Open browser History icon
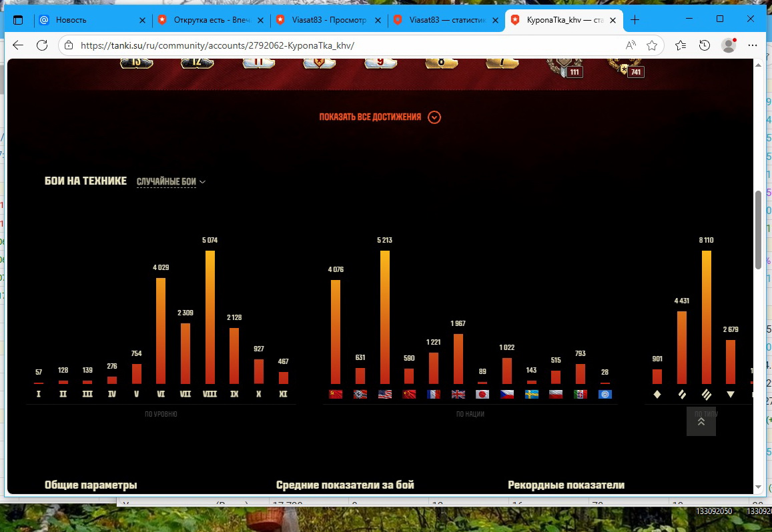The width and height of the screenshot is (772, 532). pyautogui.click(x=705, y=45)
